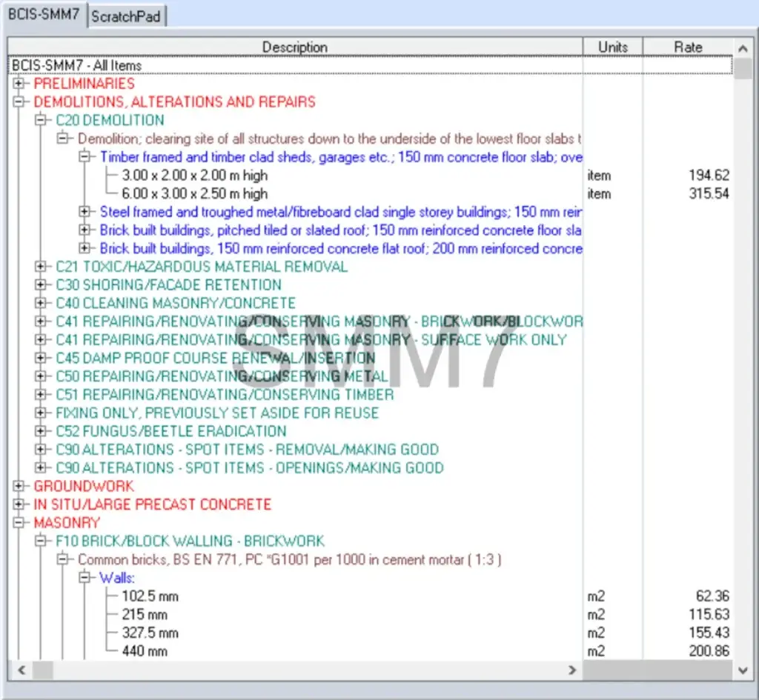The width and height of the screenshot is (759, 700).
Task: Click the rate value 200.86
Action: 709,651
